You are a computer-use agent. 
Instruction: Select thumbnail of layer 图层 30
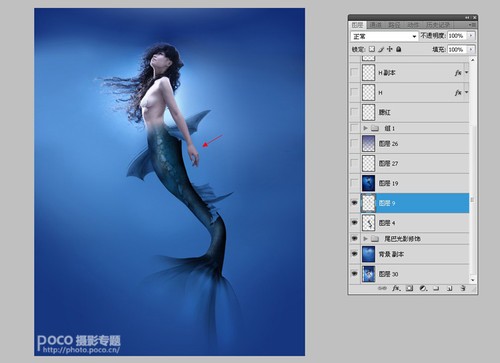368,274
